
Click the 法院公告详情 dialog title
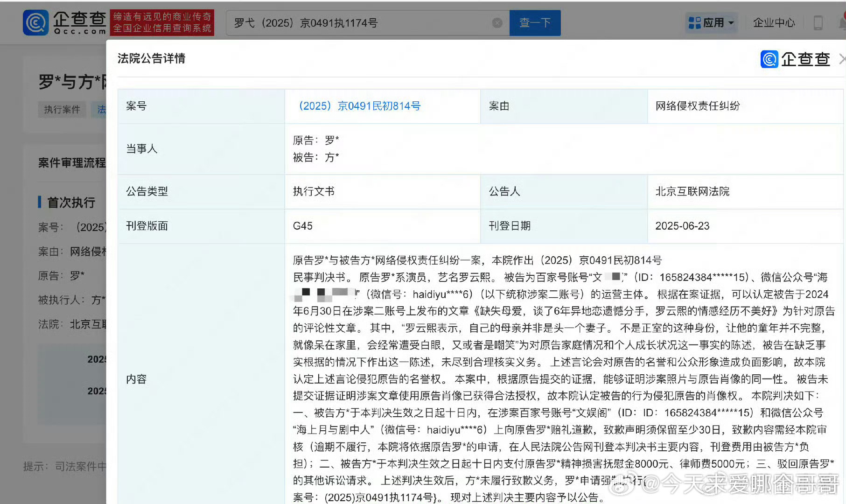(151, 58)
